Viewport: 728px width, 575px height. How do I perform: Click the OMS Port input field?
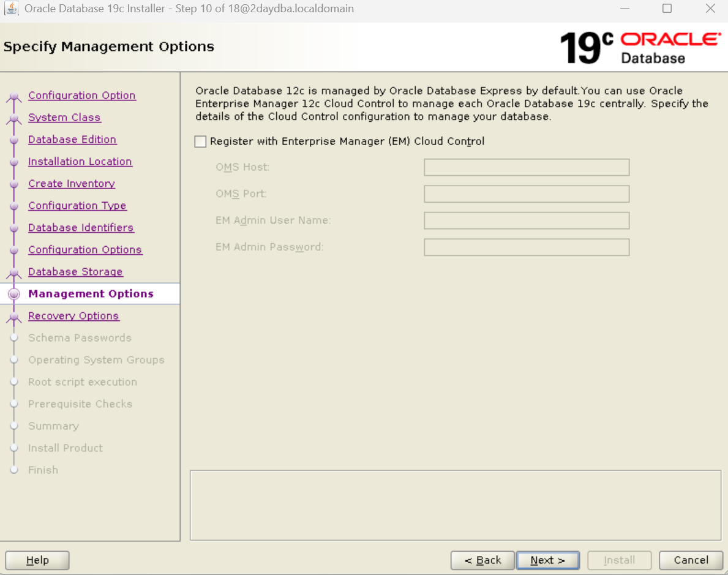click(527, 194)
